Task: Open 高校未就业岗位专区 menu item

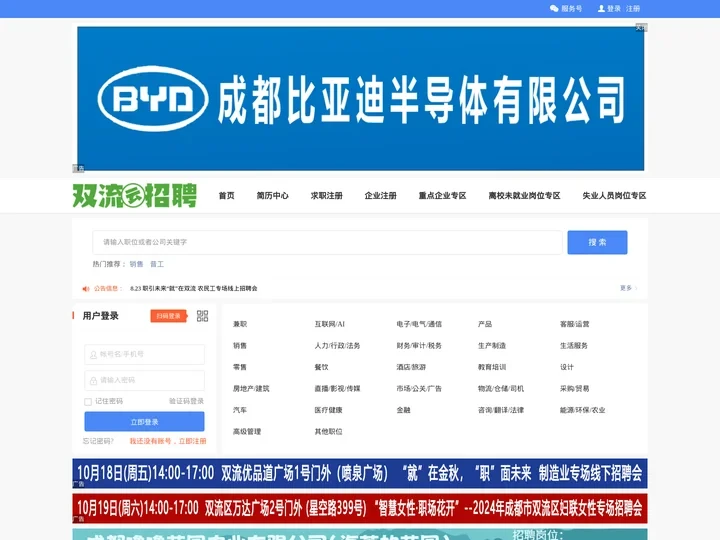Action: pos(524,196)
